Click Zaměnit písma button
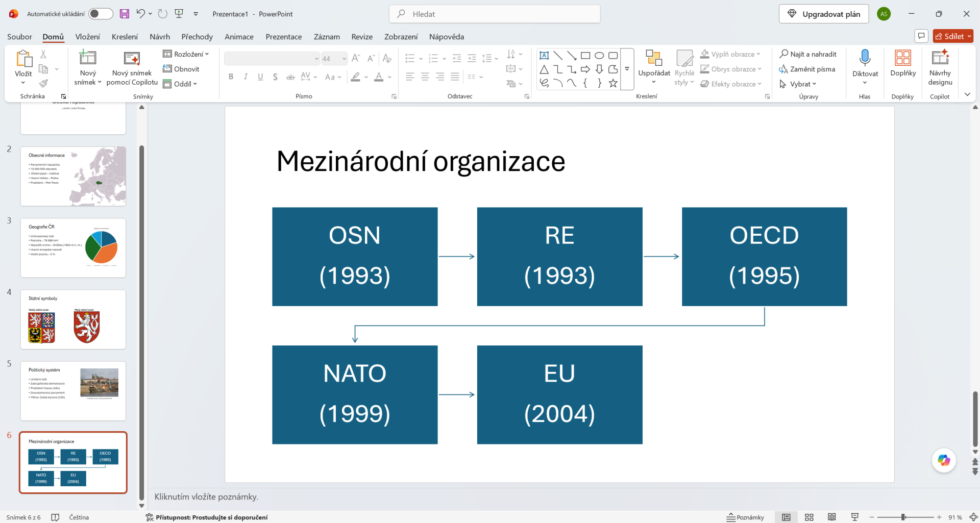Image resolution: width=980 pixels, height=523 pixels. (807, 69)
